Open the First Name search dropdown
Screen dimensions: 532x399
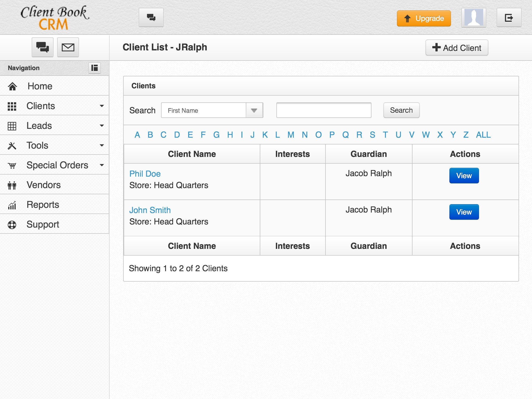pos(212,110)
